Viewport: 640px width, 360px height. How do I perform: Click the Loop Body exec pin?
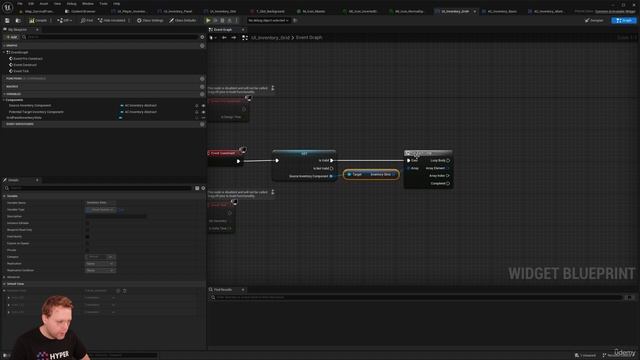(x=448, y=161)
